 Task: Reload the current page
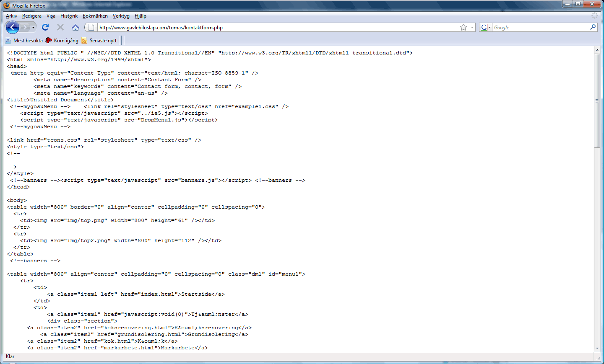[45, 27]
